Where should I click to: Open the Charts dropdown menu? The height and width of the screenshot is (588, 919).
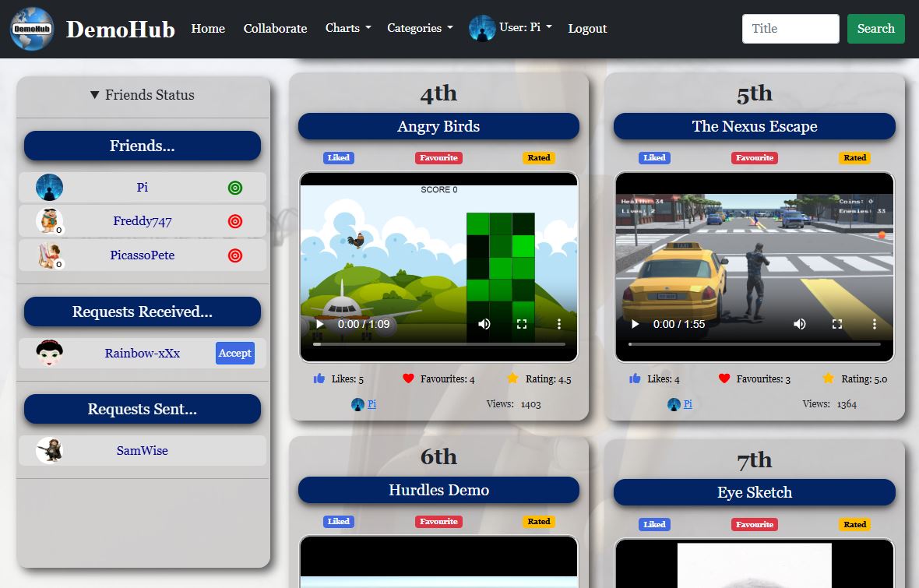point(347,28)
